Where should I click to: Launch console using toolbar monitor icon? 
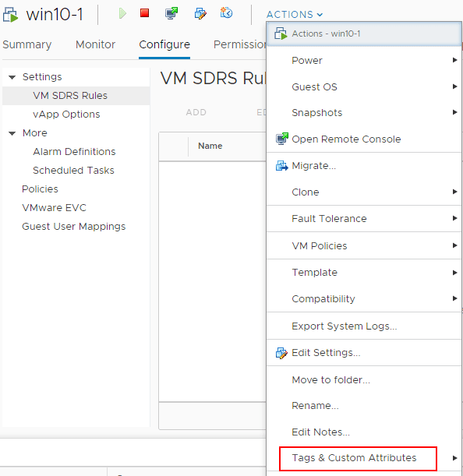171,13
